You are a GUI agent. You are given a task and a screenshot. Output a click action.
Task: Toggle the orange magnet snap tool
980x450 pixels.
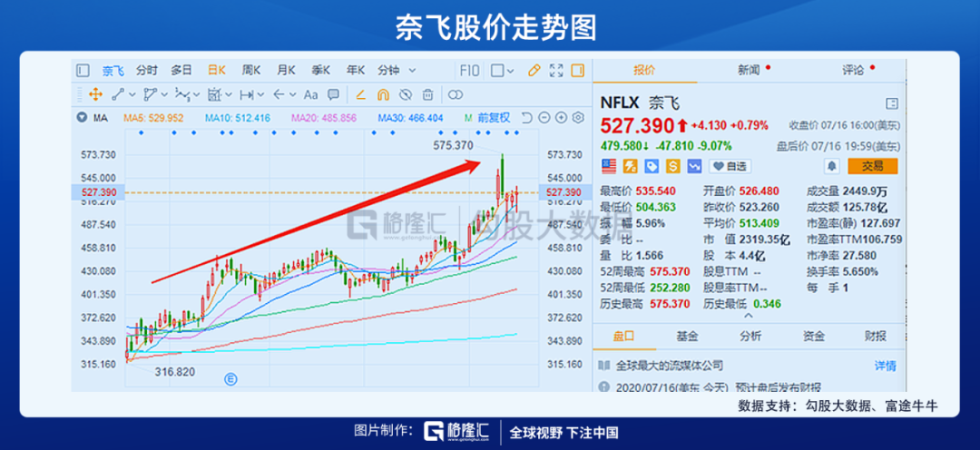[383, 95]
